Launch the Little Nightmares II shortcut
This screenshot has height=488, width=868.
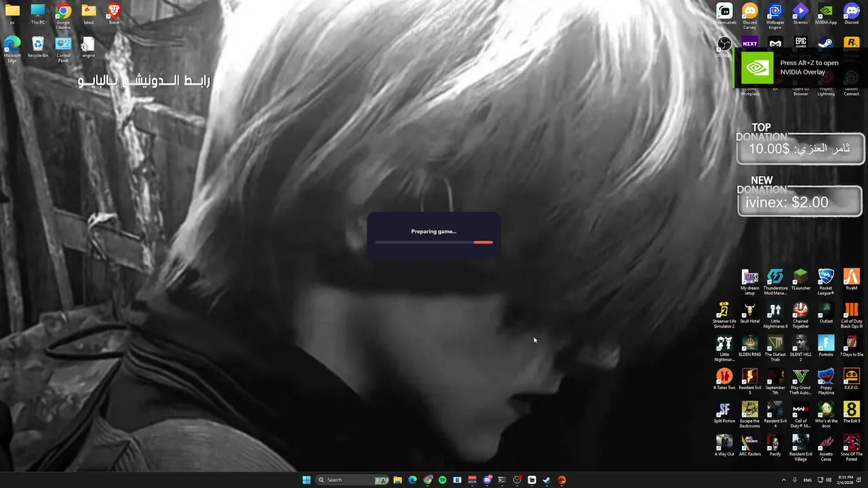(775, 315)
